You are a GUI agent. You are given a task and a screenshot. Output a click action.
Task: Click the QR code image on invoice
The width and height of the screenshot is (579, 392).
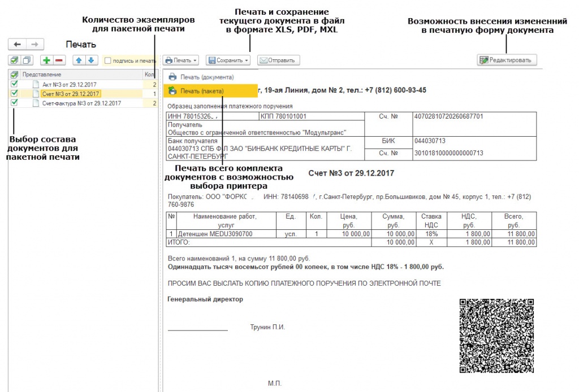coord(496,336)
